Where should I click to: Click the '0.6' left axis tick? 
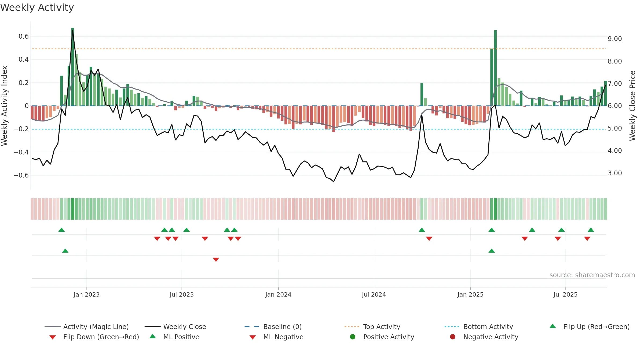click(24, 36)
